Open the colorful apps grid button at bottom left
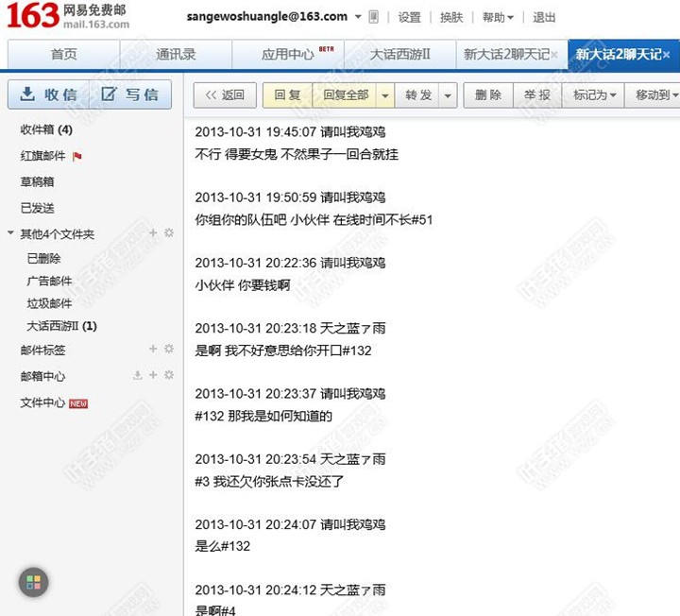The width and height of the screenshot is (680, 616). [33, 582]
